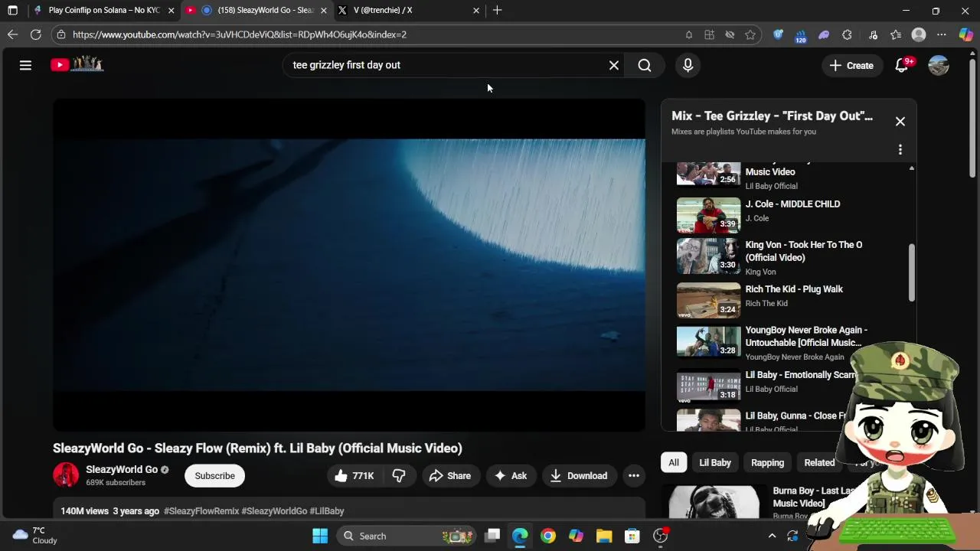980x551 pixels.
Task: Close the Mix playlist panel
Action: point(900,121)
